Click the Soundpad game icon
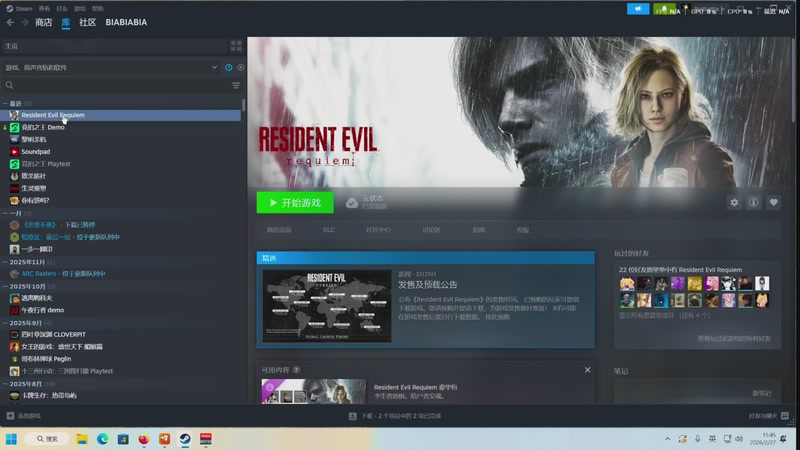This screenshot has width=800, height=450. pyautogui.click(x=14, y=152)
